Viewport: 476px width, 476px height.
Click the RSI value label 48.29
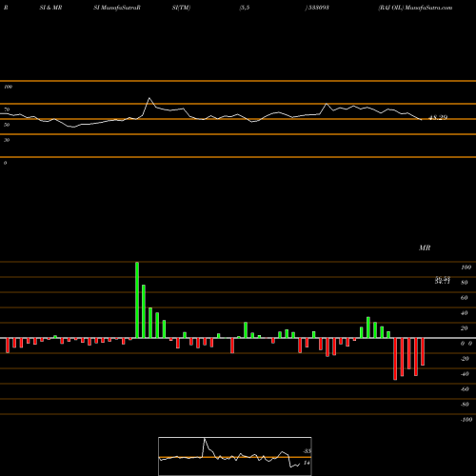point(438,117)
